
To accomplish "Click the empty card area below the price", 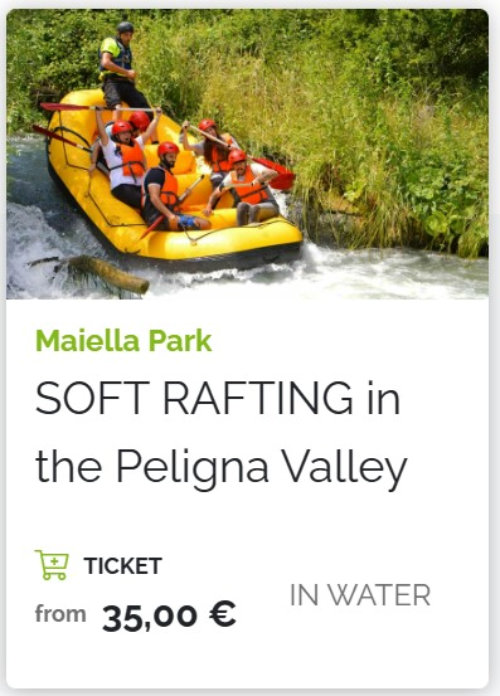I will coord(247,661).
